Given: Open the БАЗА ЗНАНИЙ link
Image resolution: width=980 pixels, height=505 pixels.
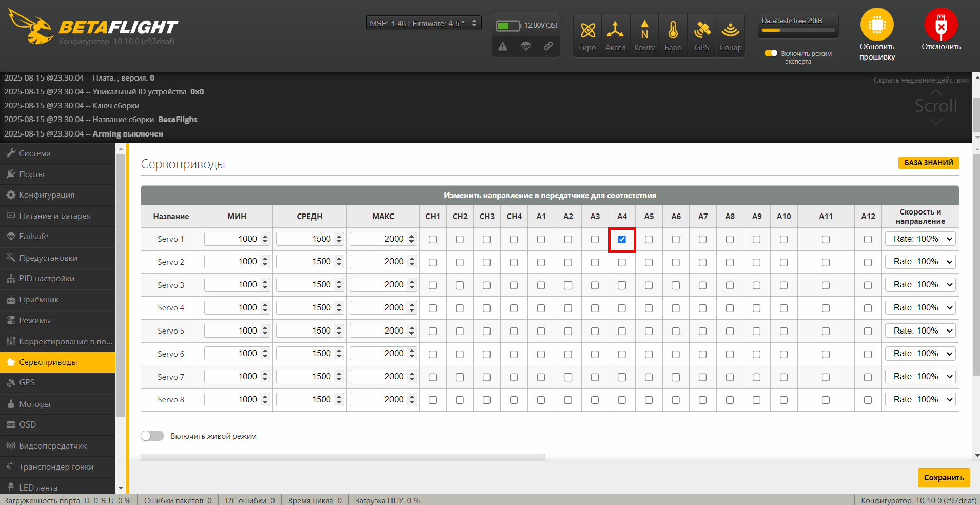Looking at the screenshot, I should point(928,163).
